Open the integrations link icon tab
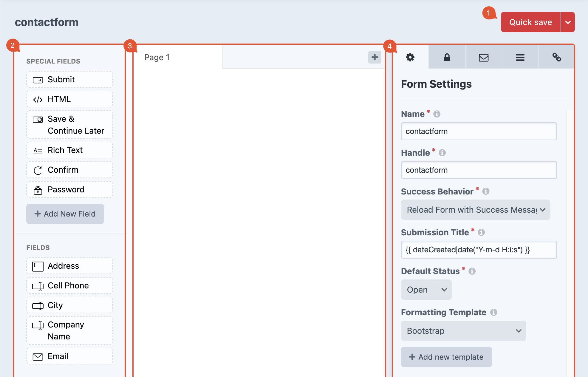Viewport: 588px width, 377px height. [556, 57]
